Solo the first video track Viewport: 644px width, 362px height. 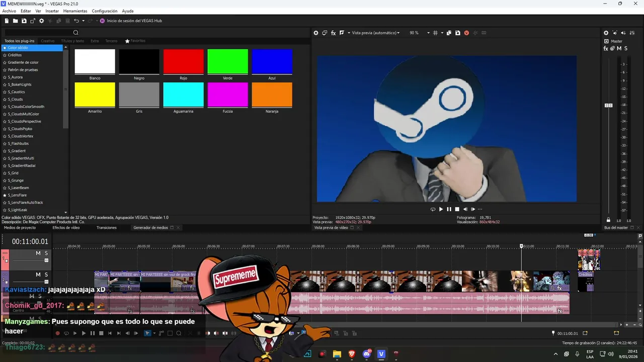point(46,253)
